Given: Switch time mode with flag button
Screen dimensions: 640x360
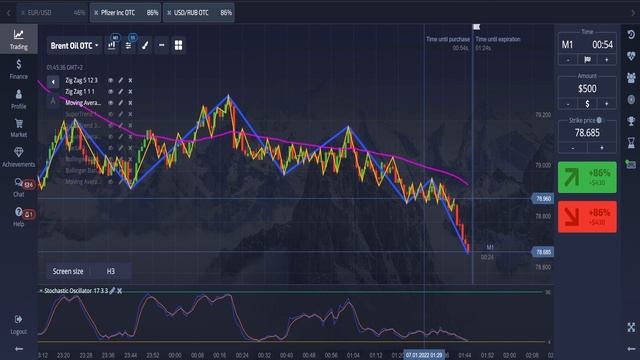Looking at the screenshot, I should point(587,60).
